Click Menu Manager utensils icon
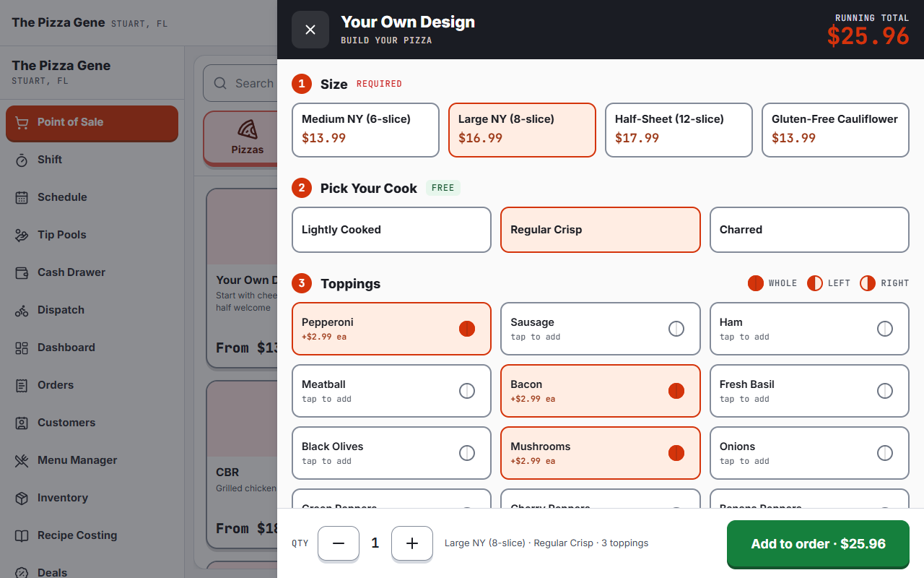 [22, 461]
